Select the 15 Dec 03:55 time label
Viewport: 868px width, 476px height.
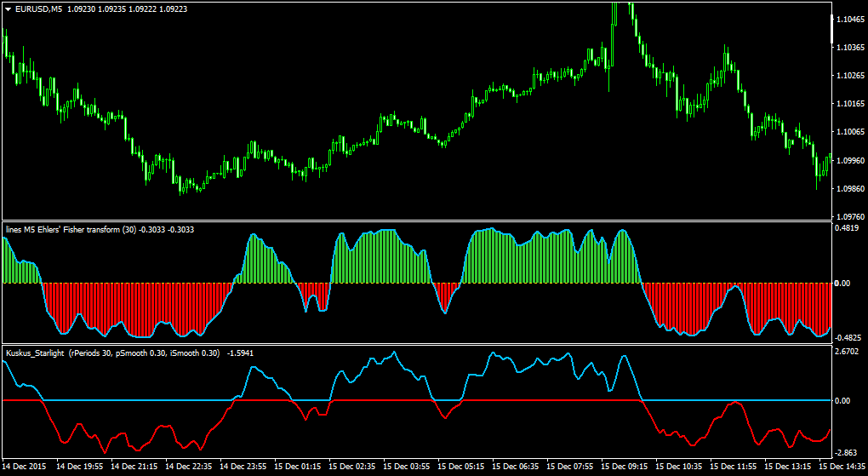(x=407, y=467)
